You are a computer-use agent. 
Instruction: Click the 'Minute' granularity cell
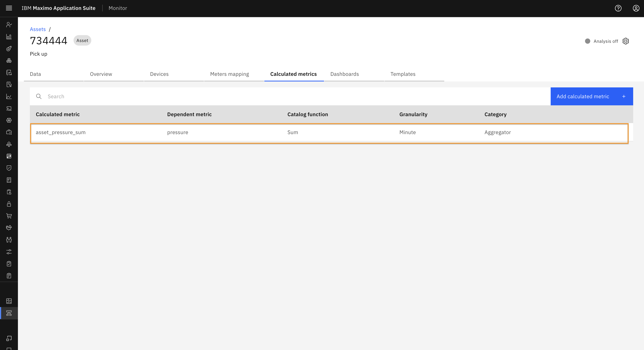pyautogui.click(x=407, y=132)
